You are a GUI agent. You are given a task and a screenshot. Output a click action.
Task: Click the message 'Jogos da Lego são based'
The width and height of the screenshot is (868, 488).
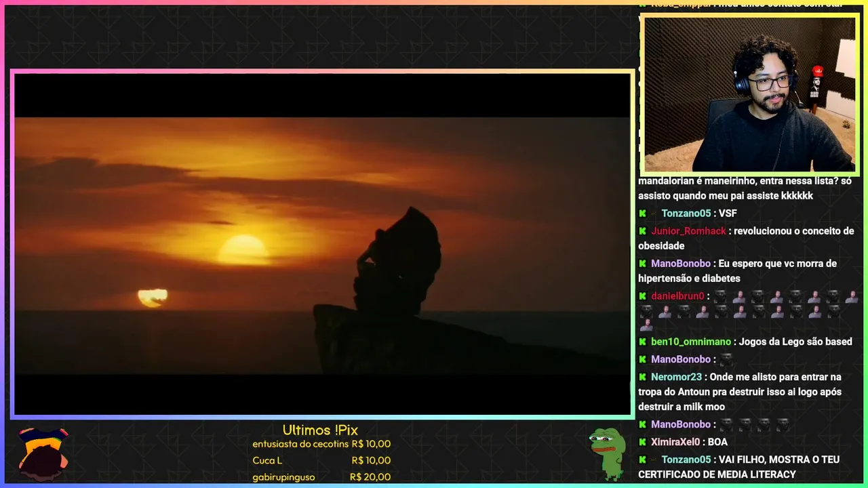point(795,342)
